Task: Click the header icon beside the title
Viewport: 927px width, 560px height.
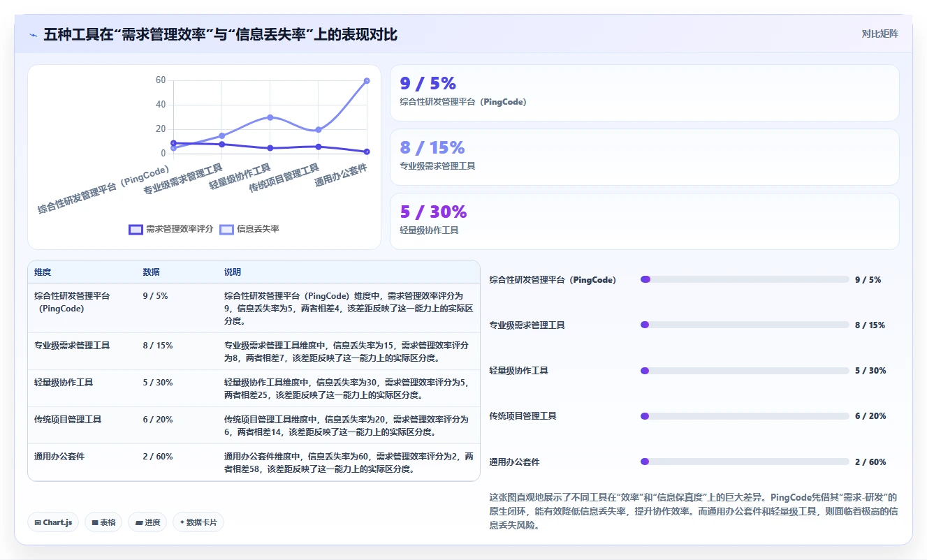Action: point(34,34)
